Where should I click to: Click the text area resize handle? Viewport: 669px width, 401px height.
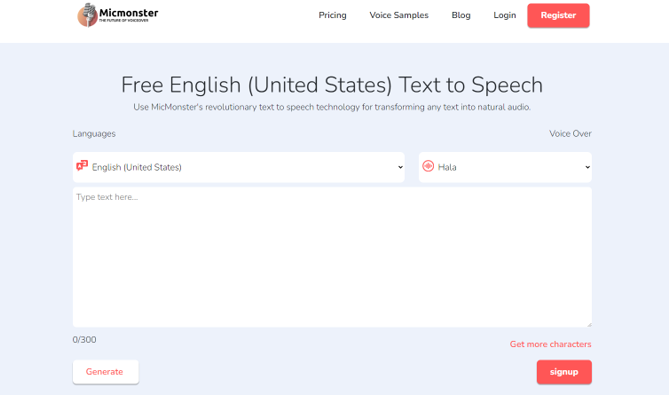point(589,325)
